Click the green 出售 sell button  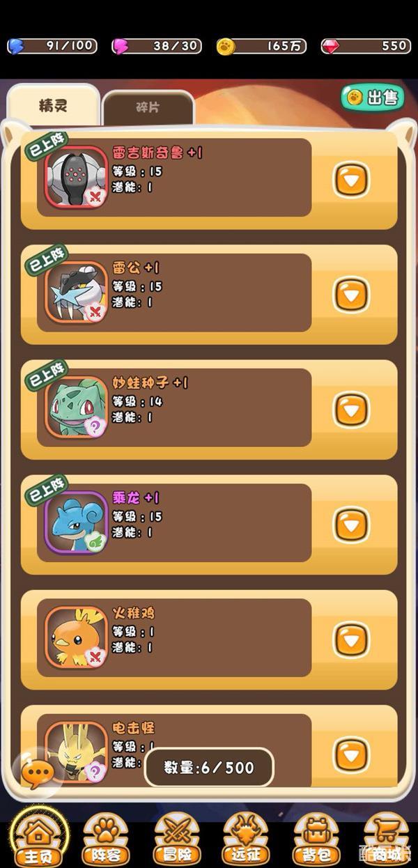(373, 98)
